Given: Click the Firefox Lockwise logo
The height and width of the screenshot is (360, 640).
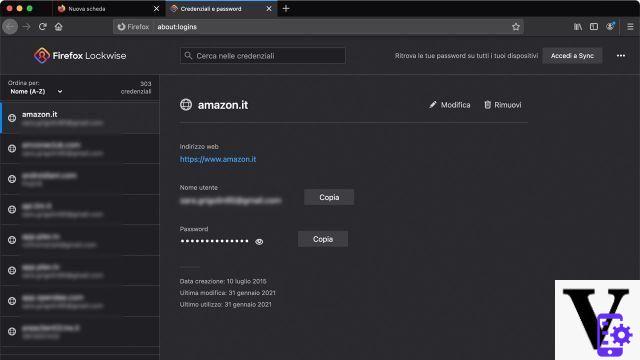Looking at the screenshot, I should (80, 56).
